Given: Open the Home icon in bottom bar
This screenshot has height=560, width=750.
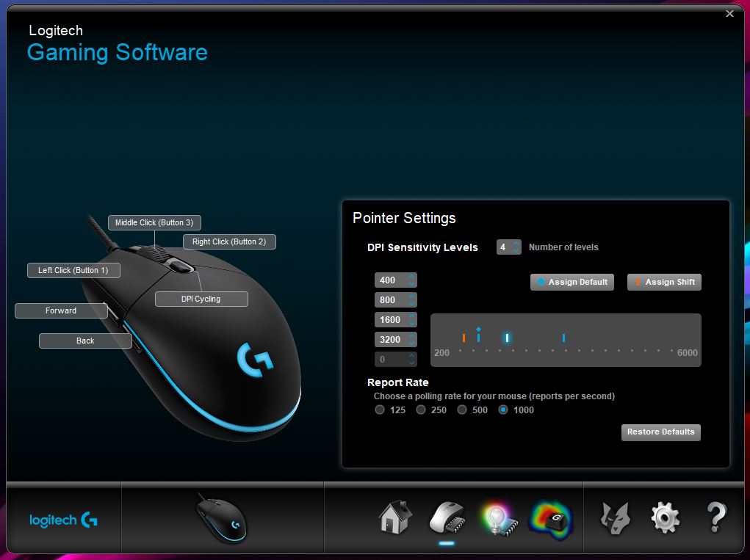Looking at the screenshot, I should point(395,517).
